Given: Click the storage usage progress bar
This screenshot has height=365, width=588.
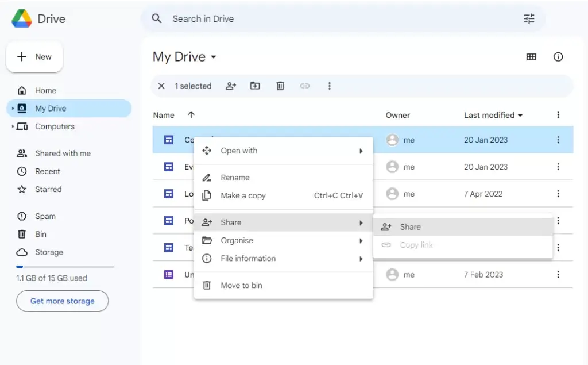Looking at the screenshot, I should [65, 267].
